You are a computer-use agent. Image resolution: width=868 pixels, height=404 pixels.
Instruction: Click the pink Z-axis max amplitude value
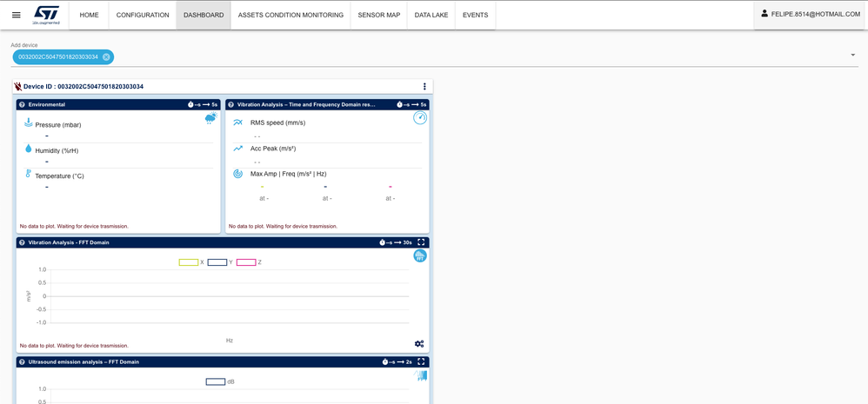click(x=391, y=187)
